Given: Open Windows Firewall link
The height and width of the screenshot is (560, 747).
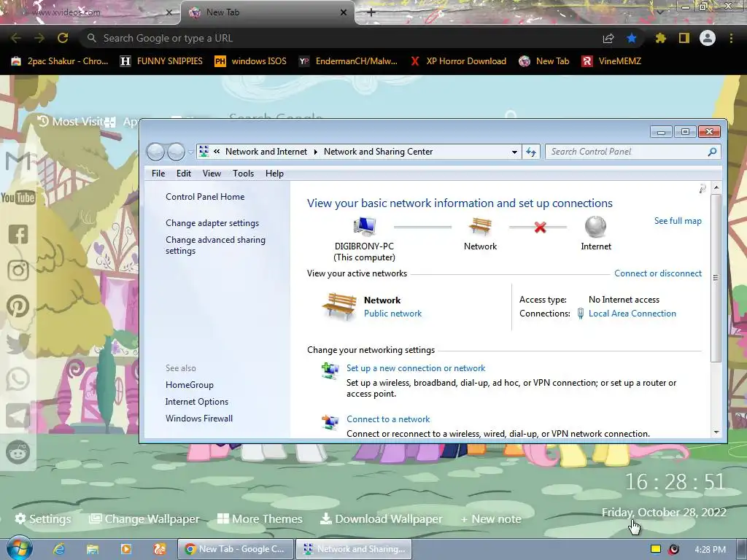Looking at the screenshot, I should 199,418.
